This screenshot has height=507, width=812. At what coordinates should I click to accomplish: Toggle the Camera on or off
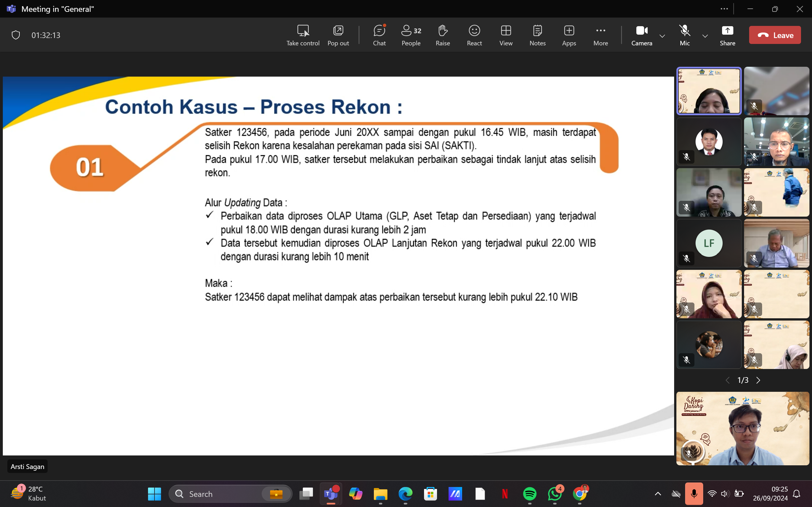[x=641, y=35]
